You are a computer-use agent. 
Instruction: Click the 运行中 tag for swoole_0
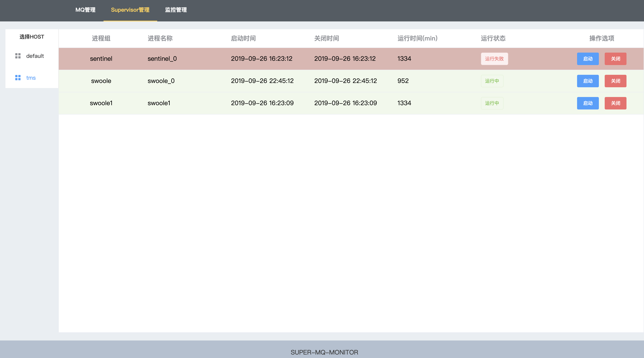(492, 81)
